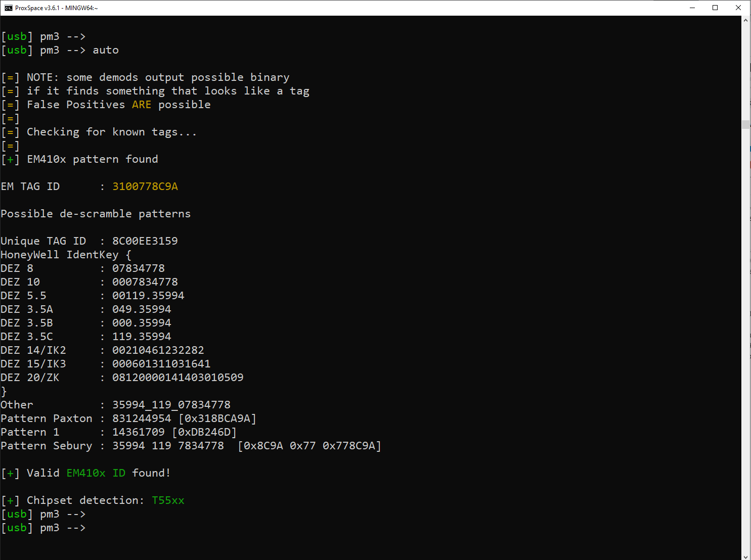Screen dimensions: 751x560
Task: Maximize the ProxSpace terminal window
Action: pos(715,8)
